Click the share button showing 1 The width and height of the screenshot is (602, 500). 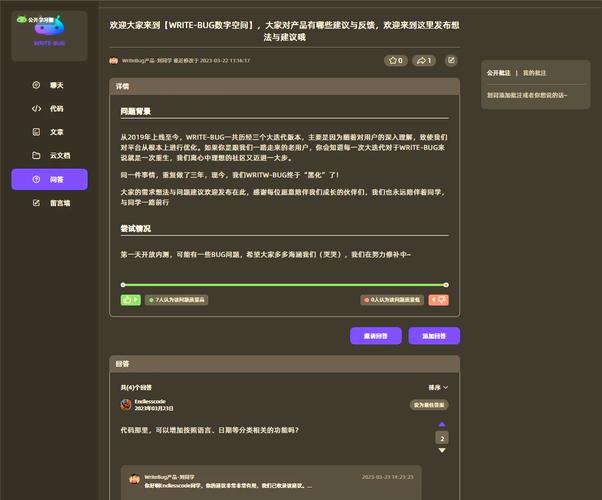click(424, 60)
